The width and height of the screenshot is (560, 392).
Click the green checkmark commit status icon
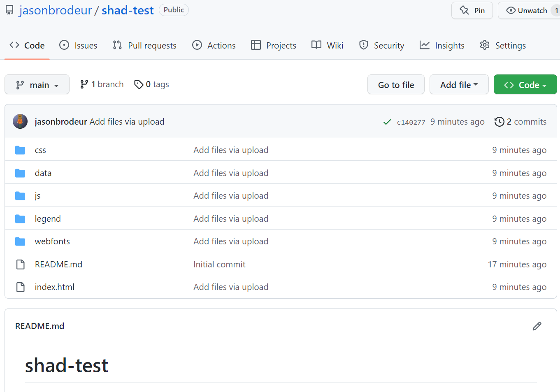tap(387, 122)
